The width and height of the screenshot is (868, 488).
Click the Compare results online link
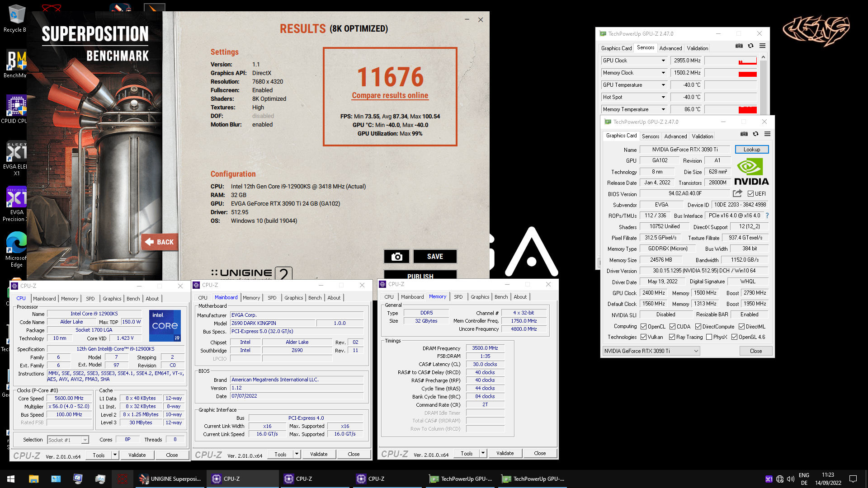(x=390, y=95)
